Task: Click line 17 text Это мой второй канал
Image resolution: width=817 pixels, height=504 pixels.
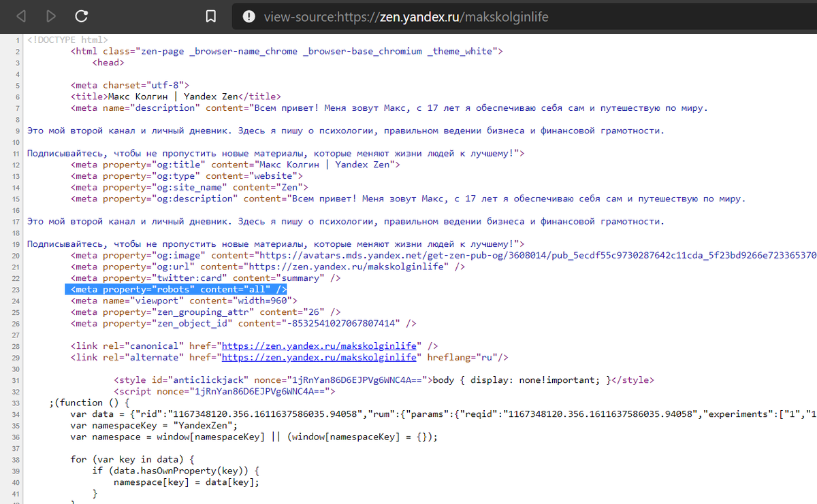Action: click(x=346, y=221)
